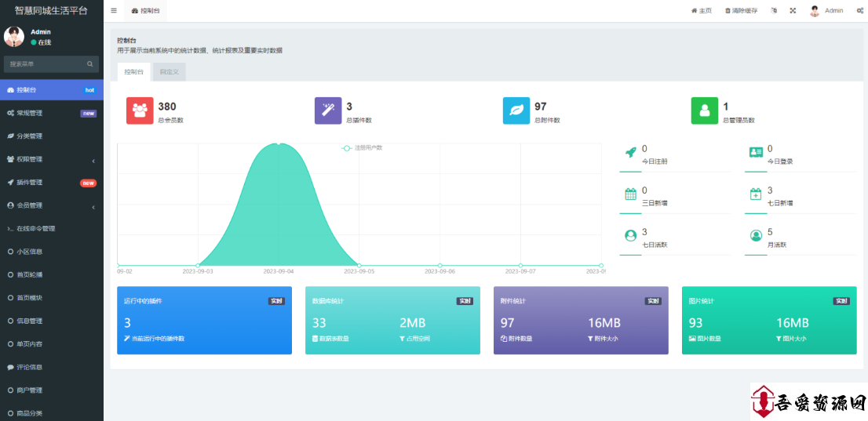This screenshot has height=421, width=868.
Task: Toggle the 注册用户数 chart legend
Action: pos(362,147)
